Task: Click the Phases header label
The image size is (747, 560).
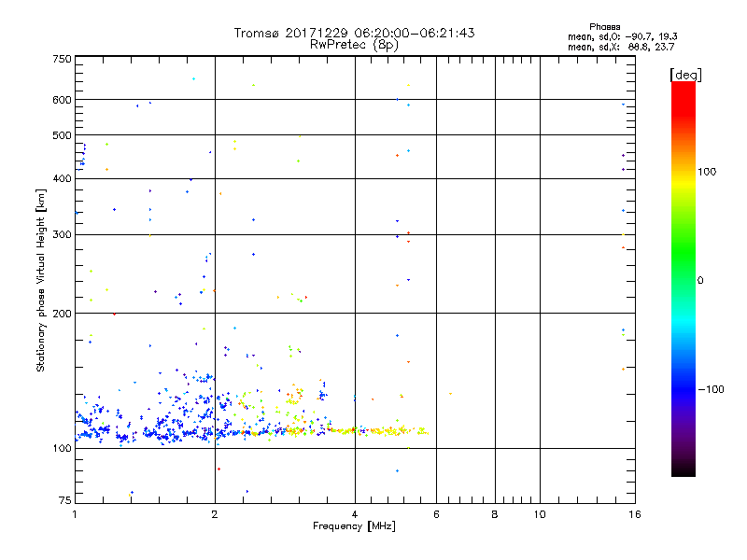Action: 604,27
